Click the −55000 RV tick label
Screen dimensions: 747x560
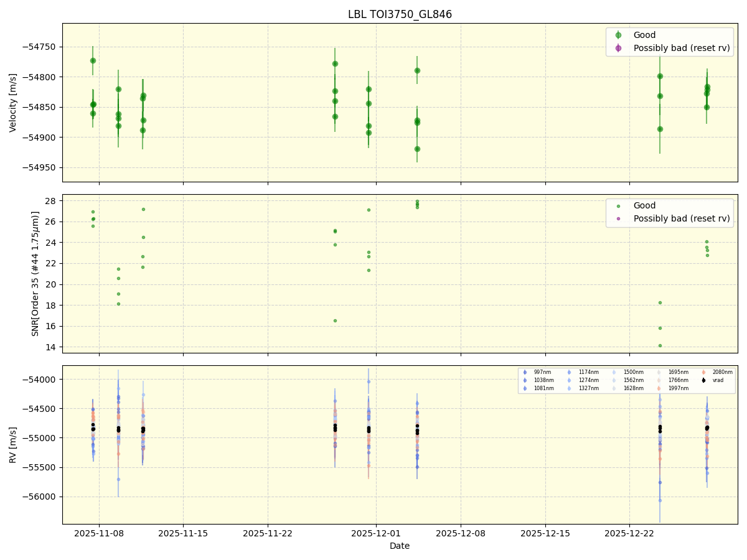click(39, 438)
